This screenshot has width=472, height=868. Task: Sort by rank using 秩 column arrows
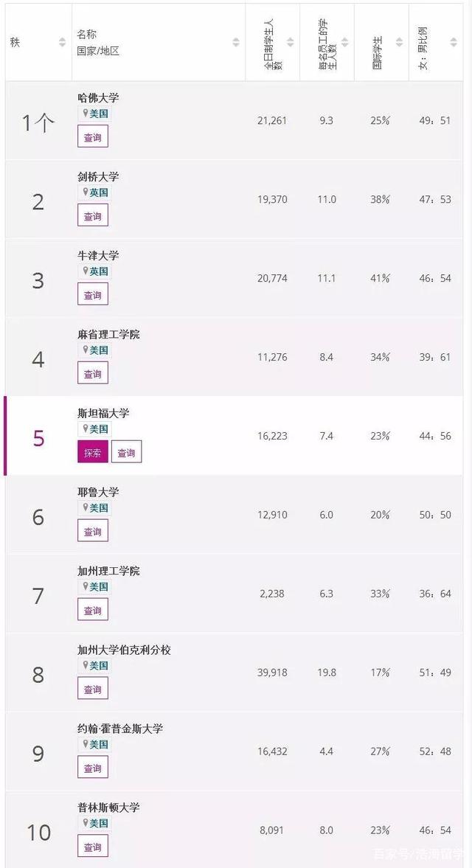tap(63, 43)
